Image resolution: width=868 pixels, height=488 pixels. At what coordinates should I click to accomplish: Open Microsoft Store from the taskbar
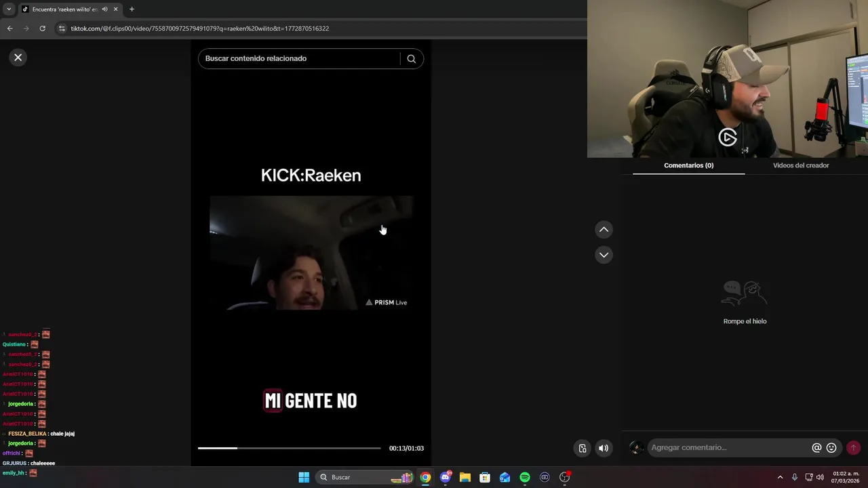(x=485, y=477)
